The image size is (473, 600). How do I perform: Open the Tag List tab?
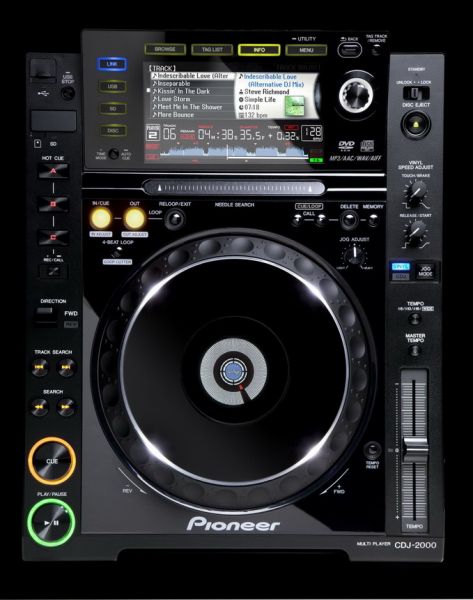(212, 50)
